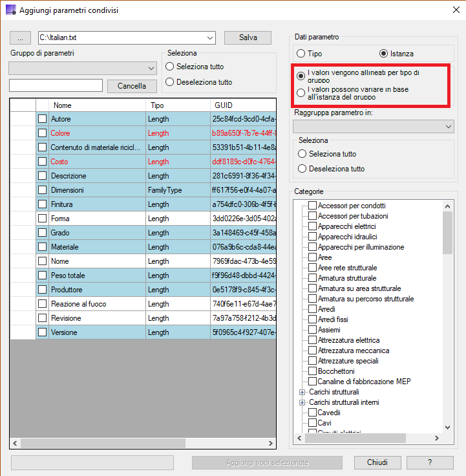Viewport: 466px width, 476px height.
Task: Click the browse file button with three dots
Action: (x=20, y=38)
